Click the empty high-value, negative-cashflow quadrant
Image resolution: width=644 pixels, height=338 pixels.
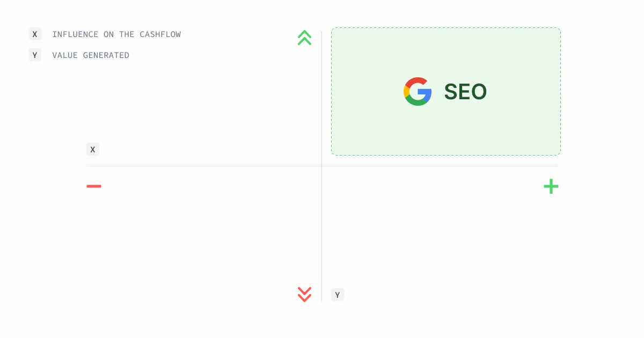pos(204,102)
